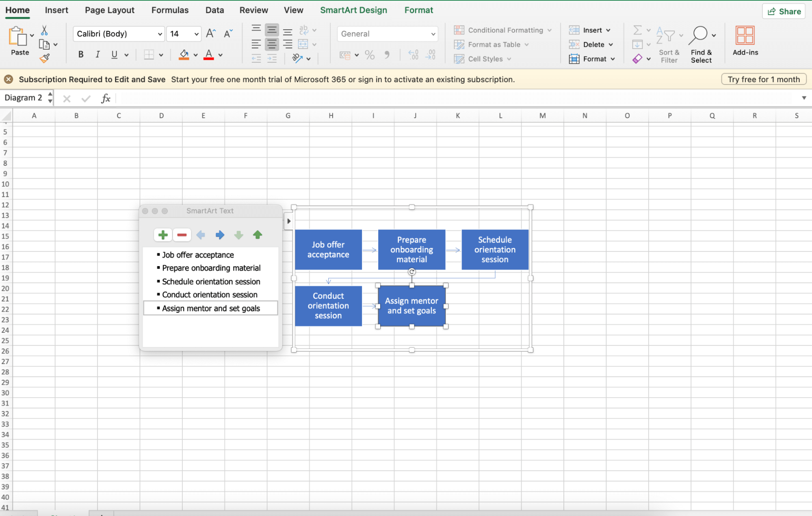Move item up with the green arrow icon
This screenshot has width=812, height=516.
tap(257, 235)
